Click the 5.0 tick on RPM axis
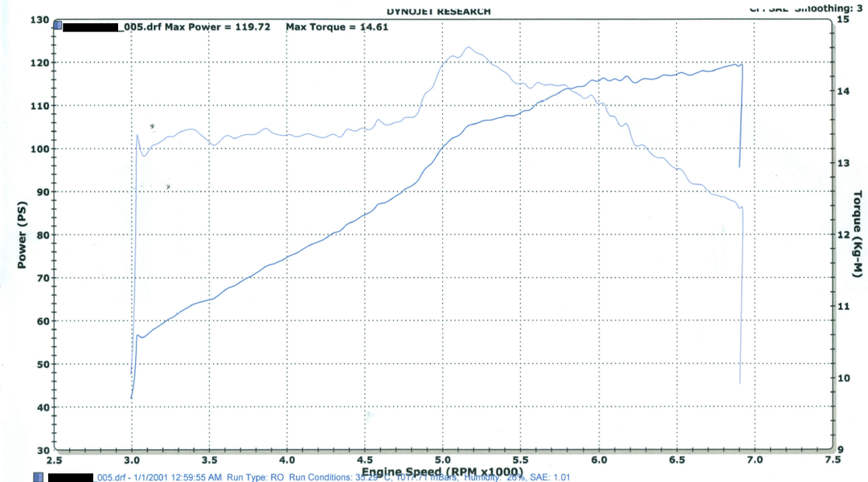Screen dimensions: 868x482 [442, 460]
